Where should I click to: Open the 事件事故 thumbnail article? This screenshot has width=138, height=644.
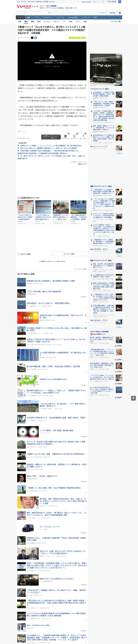point(28,318)
